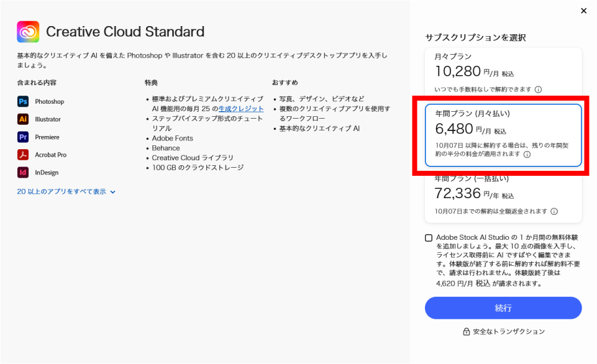Enable the Adobe Stock AI Studio trial checkbox
597x364 pixels.
429,238
